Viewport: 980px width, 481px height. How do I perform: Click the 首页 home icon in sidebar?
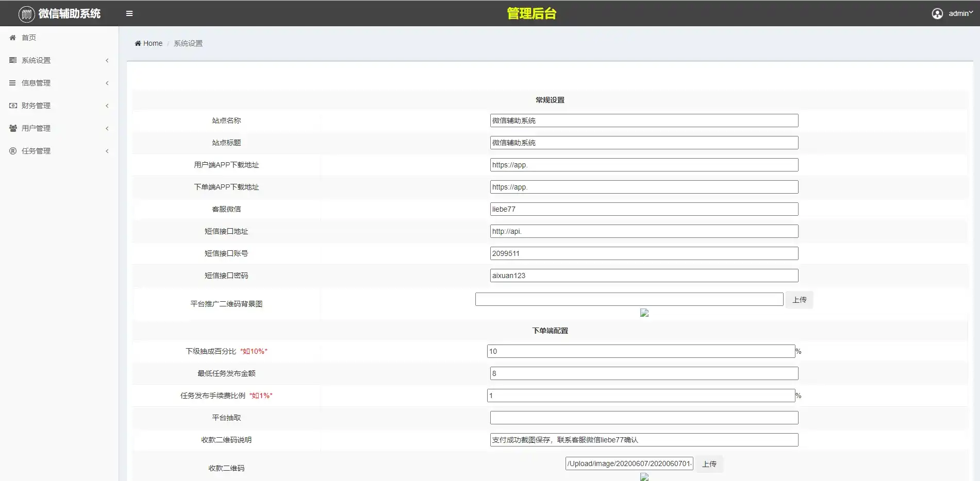13,38
